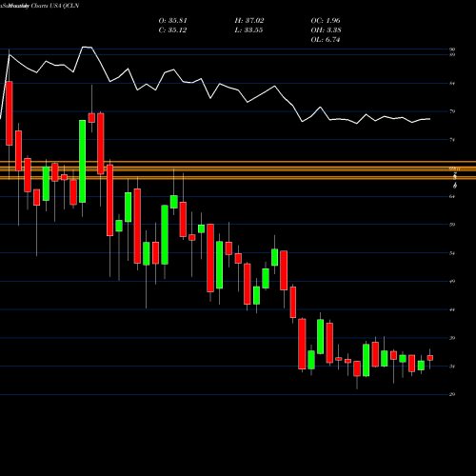Screen dimensions: 476x476
Task: Click the 'L: 33.55' low value
Action: (248, 30)
